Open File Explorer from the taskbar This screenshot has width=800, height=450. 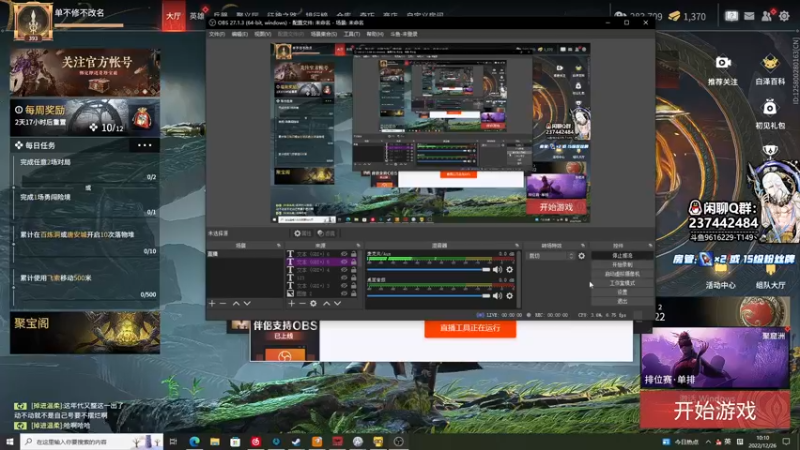coord(215,442)
